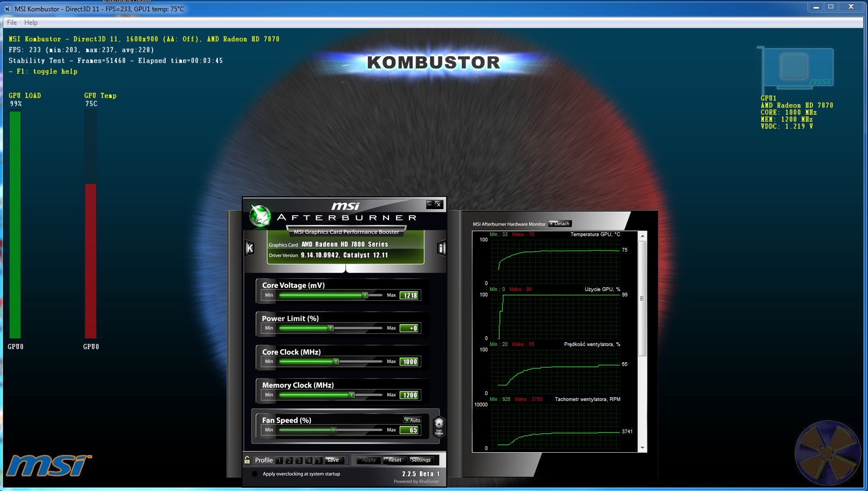Minimize the MSI Kombustor window
Viewport: 868px width, 491px height.
point(816,7)
